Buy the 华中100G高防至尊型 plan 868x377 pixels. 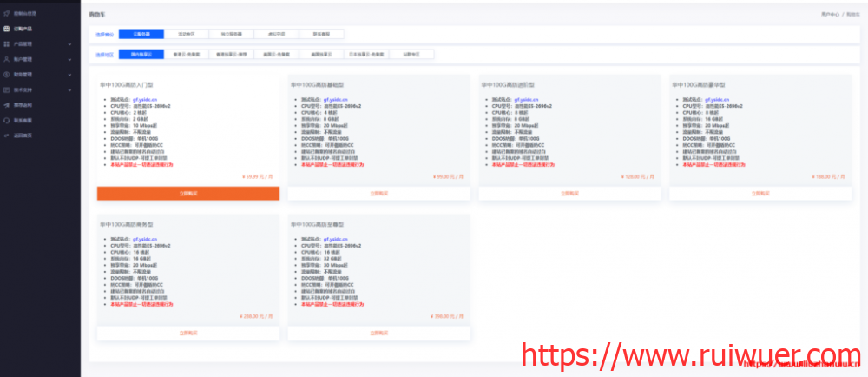coord(378,333)
